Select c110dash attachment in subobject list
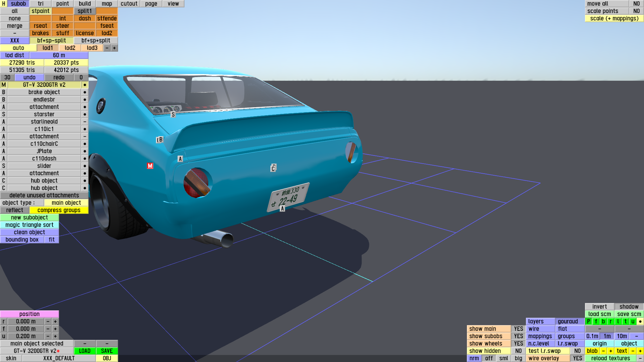 coord(44,159)
